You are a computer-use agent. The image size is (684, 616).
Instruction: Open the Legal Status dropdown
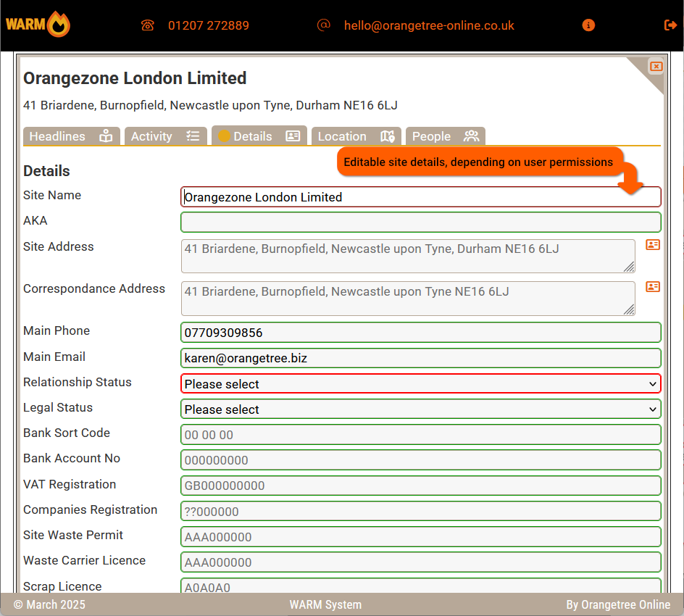420,409
